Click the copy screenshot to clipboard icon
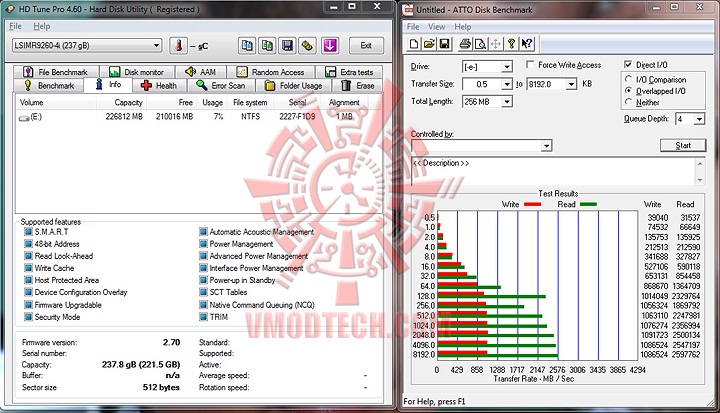This screenshot has height=413, width=720. [267, 45]
